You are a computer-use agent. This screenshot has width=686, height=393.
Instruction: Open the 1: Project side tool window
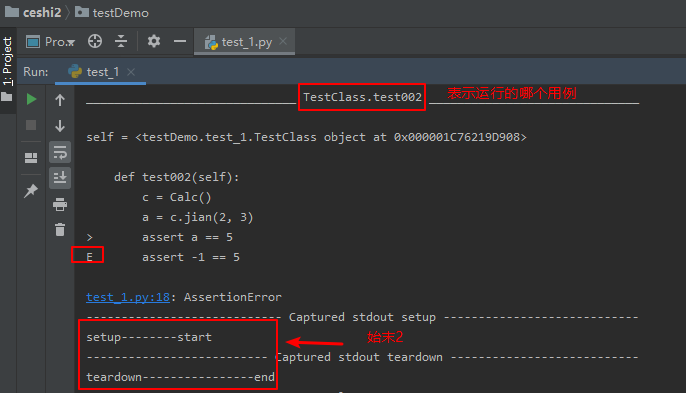7,61
